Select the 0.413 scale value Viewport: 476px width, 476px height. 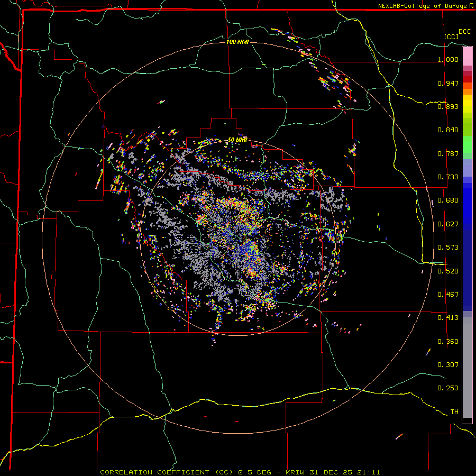pos(448,318)
